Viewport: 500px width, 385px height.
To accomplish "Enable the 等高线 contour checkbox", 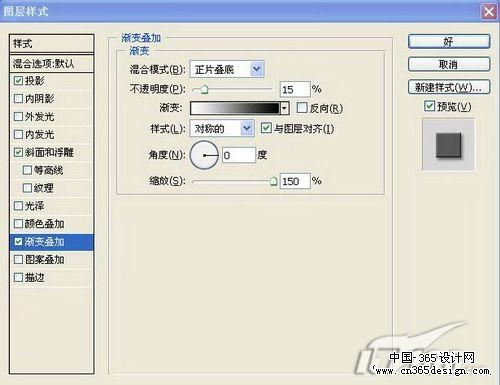I will (x=27, y=170).
